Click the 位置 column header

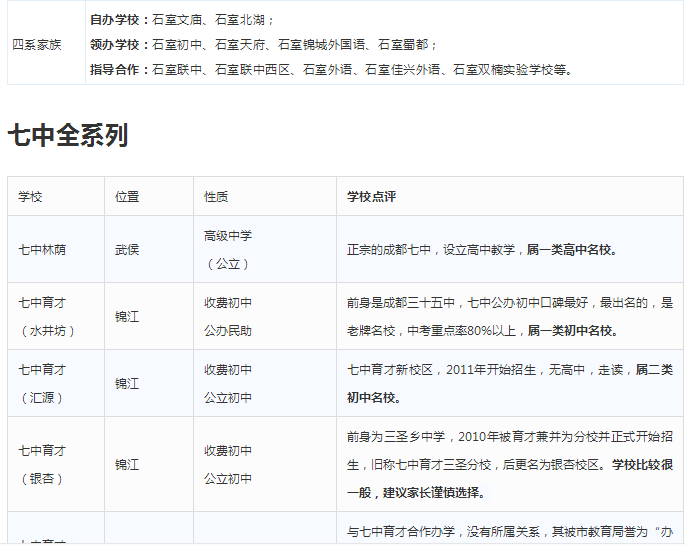(x=127, y=197)
